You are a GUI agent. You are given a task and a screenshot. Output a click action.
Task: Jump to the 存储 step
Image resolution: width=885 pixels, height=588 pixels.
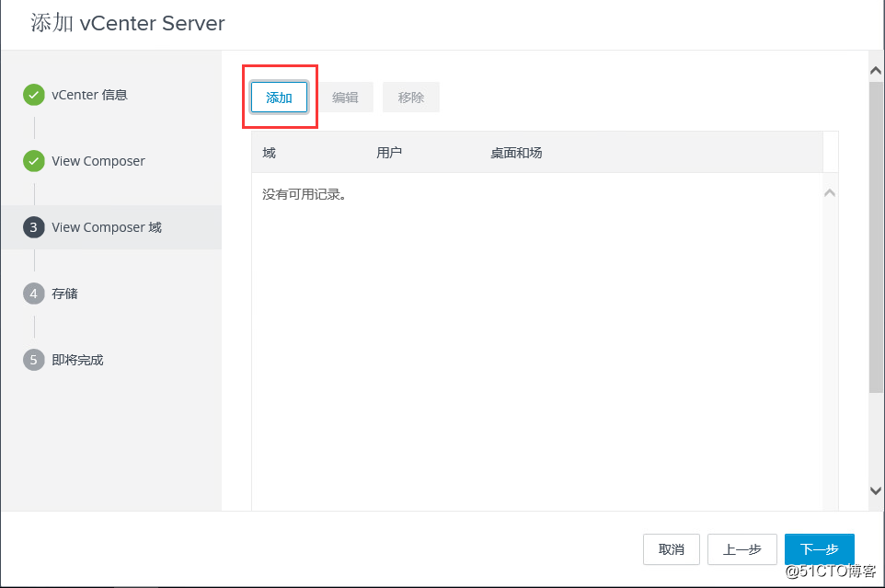pyautogui.click(x=65, y=294)
